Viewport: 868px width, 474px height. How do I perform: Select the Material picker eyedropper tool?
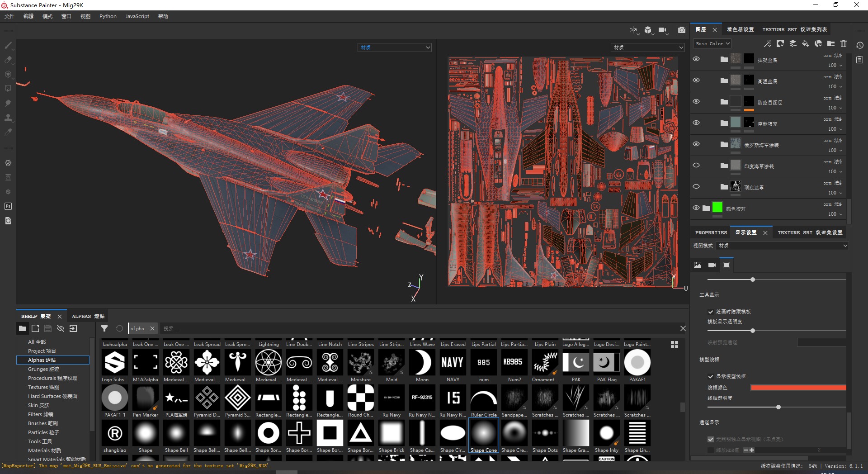(x=8, y=132)
